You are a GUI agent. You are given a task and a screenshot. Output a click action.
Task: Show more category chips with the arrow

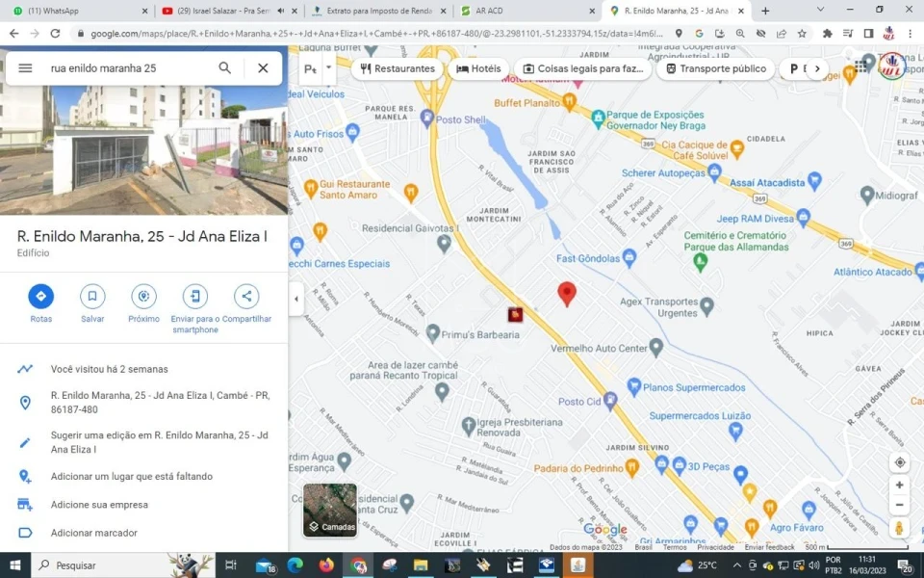[x=817, y=68]
